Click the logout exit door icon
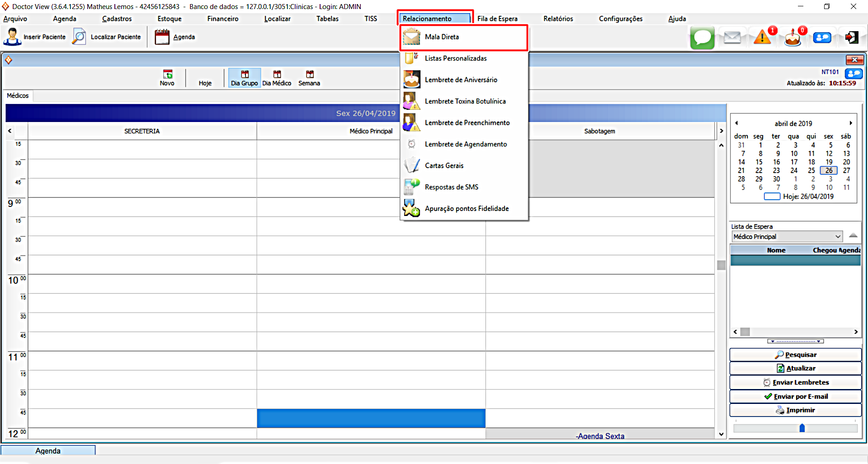 tap(852, 37)
